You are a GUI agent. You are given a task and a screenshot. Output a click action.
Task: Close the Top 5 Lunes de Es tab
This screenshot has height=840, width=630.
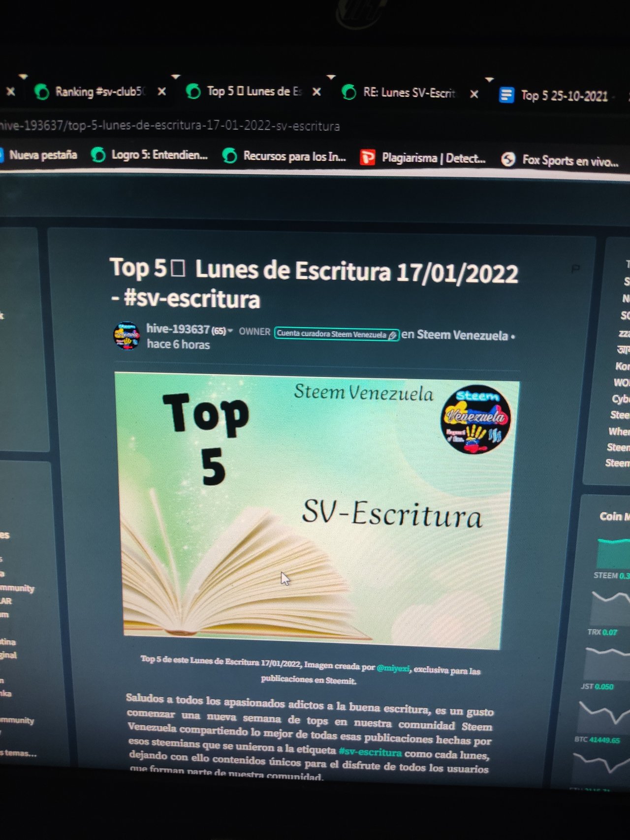pos(317,92)
